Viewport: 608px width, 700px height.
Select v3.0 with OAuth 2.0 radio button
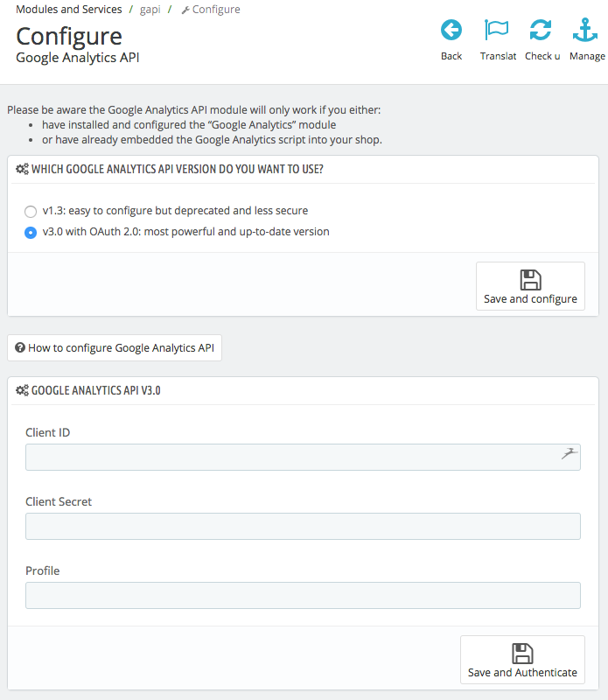(31, 233)
